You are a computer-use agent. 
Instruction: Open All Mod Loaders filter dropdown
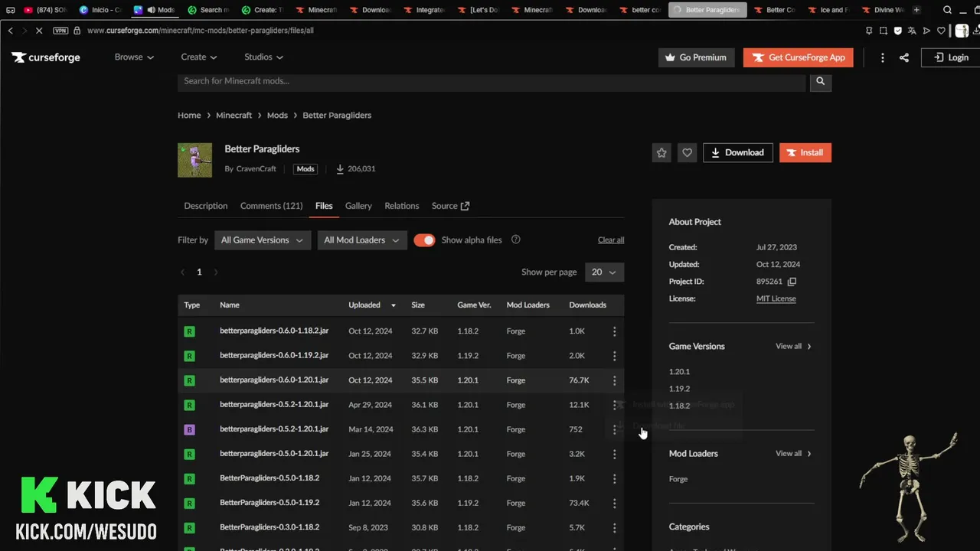[x=362, y=240]
